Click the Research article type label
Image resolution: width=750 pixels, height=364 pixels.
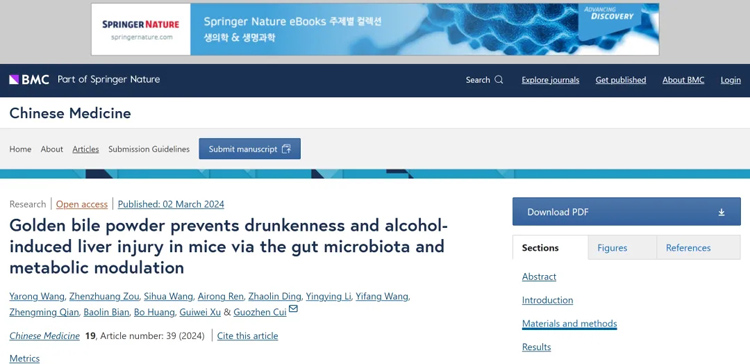[27, 204]
